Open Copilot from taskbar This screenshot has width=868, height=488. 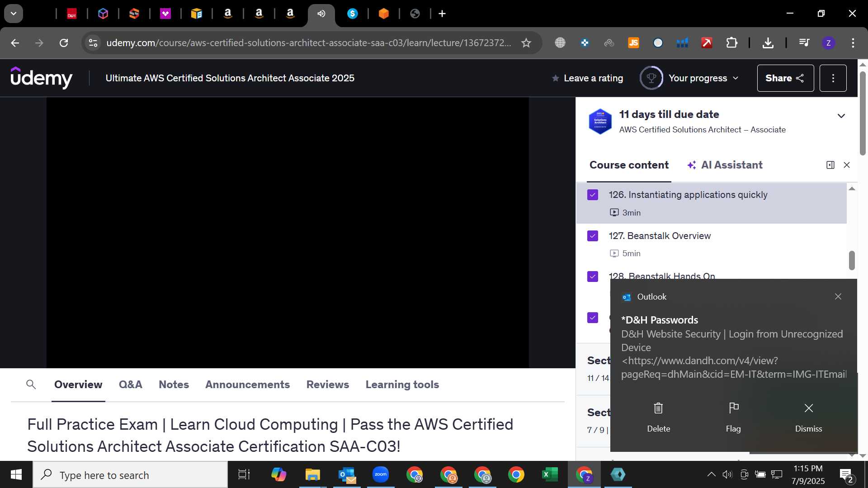pos(278,475)
